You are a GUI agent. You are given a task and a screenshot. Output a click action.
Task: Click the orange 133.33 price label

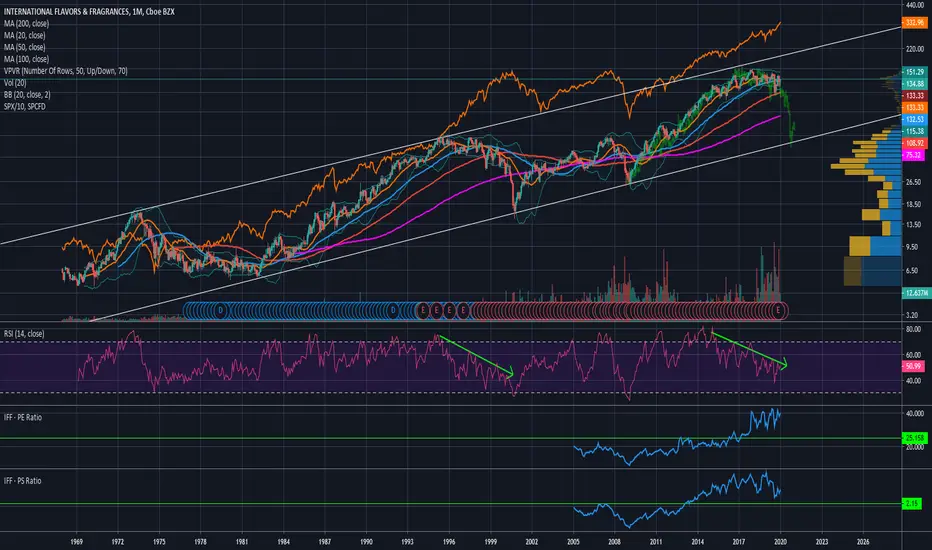point(914,108)
